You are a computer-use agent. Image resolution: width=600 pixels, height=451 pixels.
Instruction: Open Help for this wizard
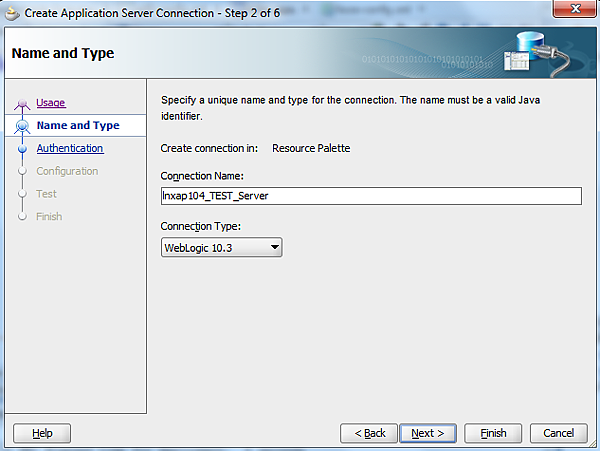click(x=42, y=433)
